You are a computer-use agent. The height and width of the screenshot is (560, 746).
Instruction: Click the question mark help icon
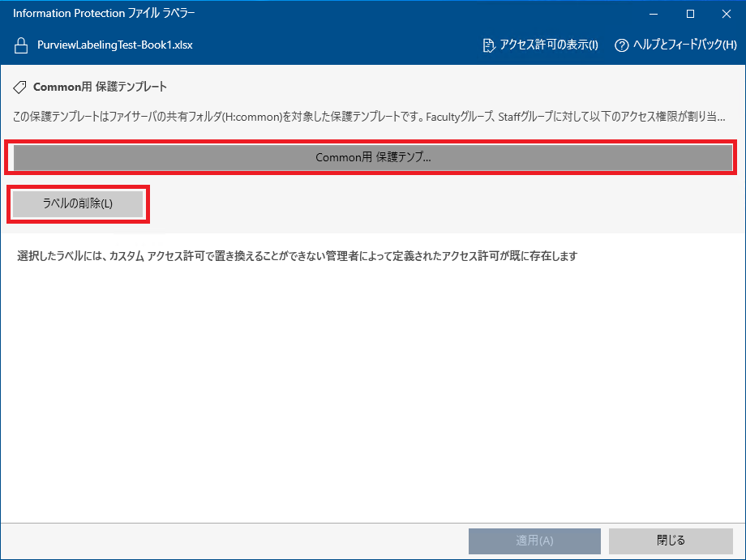622,45
